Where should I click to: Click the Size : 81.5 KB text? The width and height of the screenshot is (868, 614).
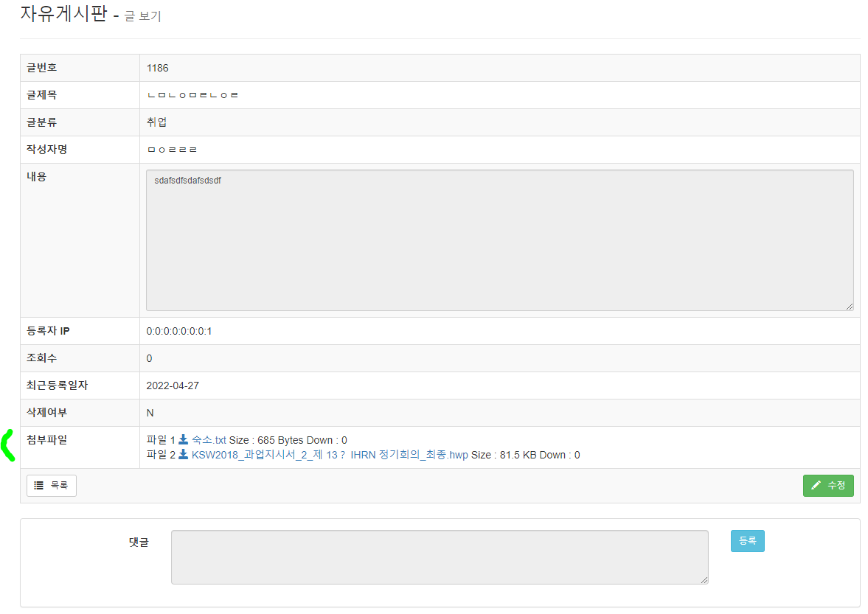(504, 456)
